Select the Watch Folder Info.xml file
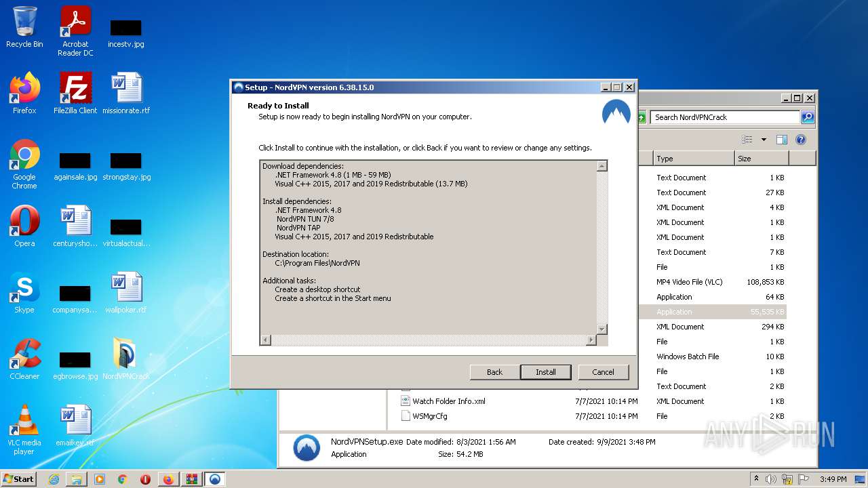The image size is (868, 488). click(x=449, y=401)
